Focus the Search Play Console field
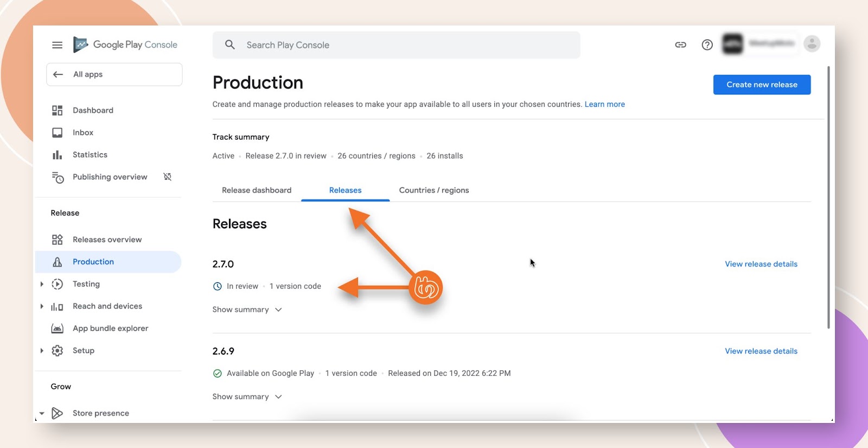The height and width of the screenshot is (448, 868). click(x=396, y=45)
